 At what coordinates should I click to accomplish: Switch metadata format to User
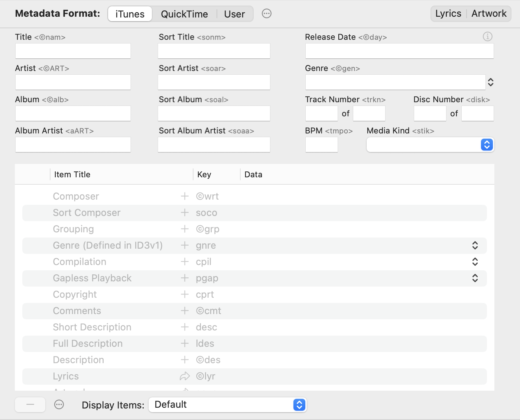click(234, 14)
